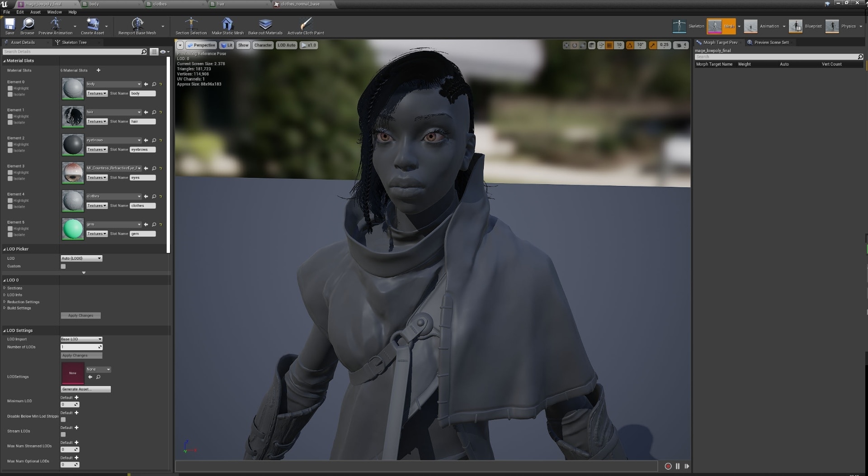Enable Isolate checkbox for Element 4

[10, 207]
